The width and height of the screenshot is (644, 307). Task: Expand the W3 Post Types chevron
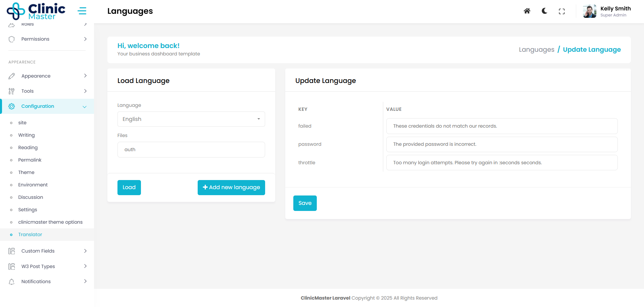coord(85,266)
